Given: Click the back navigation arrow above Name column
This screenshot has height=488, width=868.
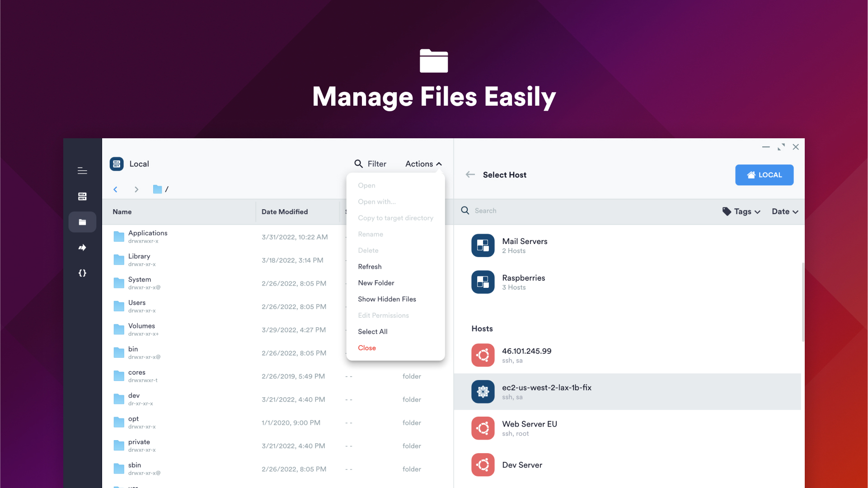Looking at the screenshot, I should pyautogui.click(x=116, y=189).
